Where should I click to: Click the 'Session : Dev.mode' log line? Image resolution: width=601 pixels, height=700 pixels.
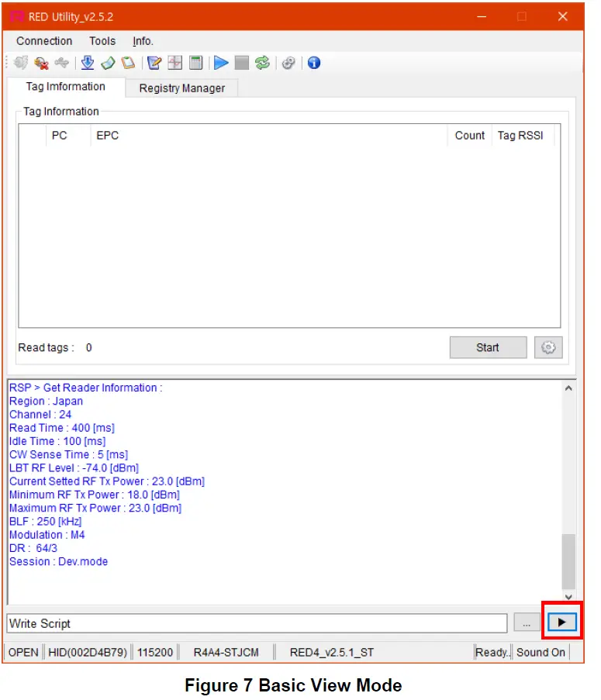coord(58,561)
